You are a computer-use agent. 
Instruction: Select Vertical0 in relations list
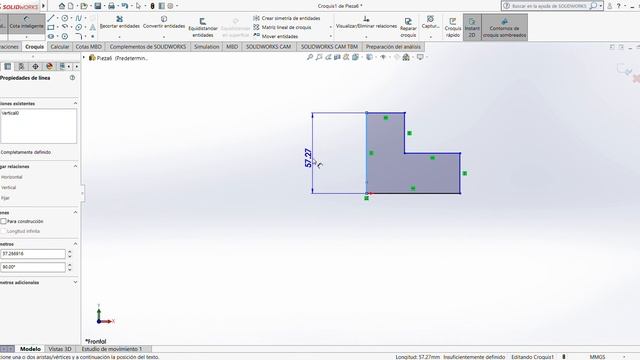click(x=10, y=113)
